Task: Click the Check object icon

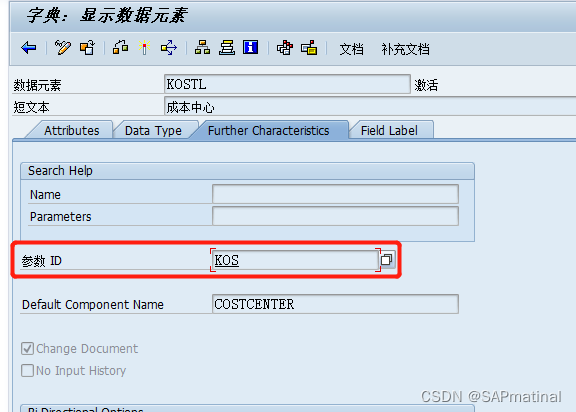Action: click(120, 48)
